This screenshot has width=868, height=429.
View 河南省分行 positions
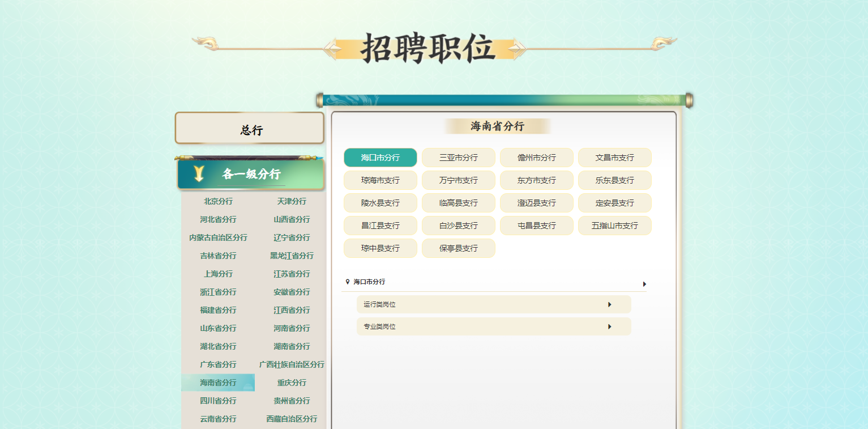pos(292,328)
